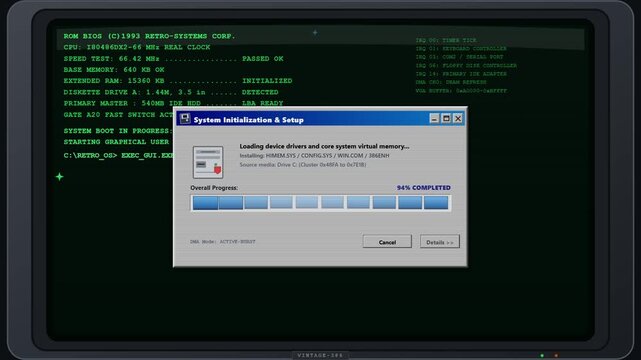Maximize the System Initialization & Setup dialog

tap(446, 119)
